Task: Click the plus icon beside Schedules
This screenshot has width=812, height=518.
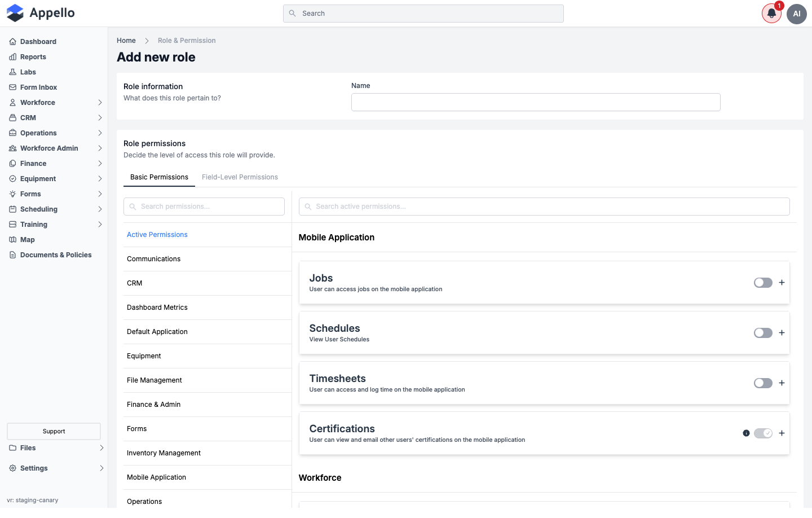Action: 782,333
